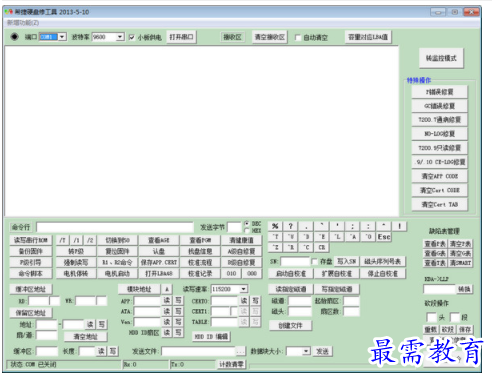
Task: Click the 清SMART button
Action: click(x=460, y=263)
